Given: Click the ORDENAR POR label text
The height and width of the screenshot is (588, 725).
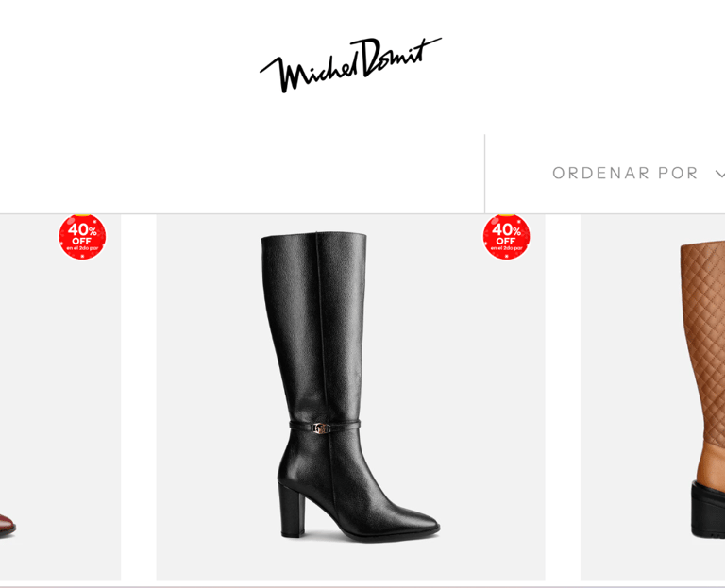Looking at the screenshot, I should (x=625, y=174).
